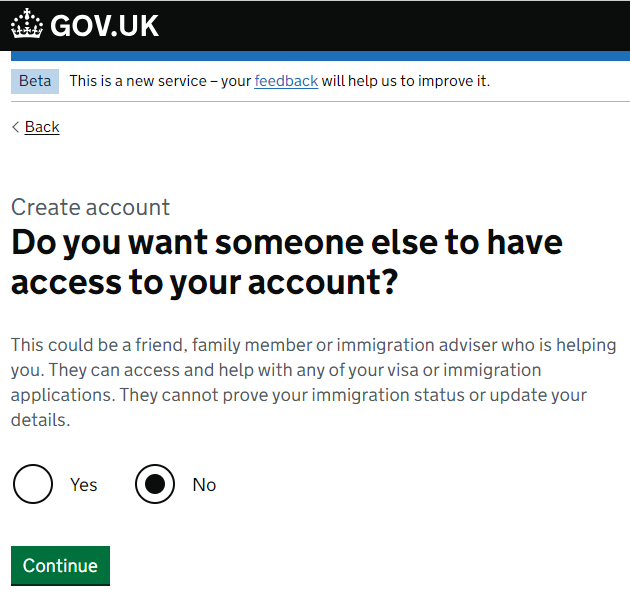Go back using the Back link

(42, 127)
